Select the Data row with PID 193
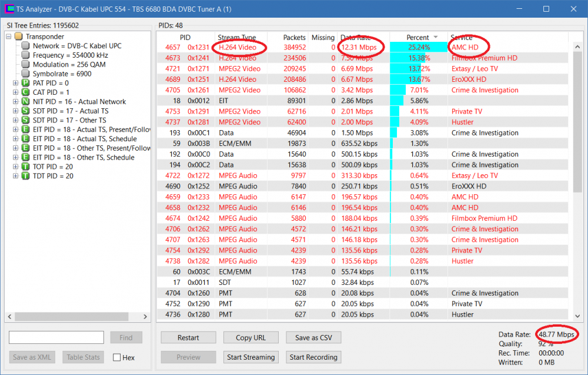The width and height of the screenshot is (588, 375). [363, 133]
